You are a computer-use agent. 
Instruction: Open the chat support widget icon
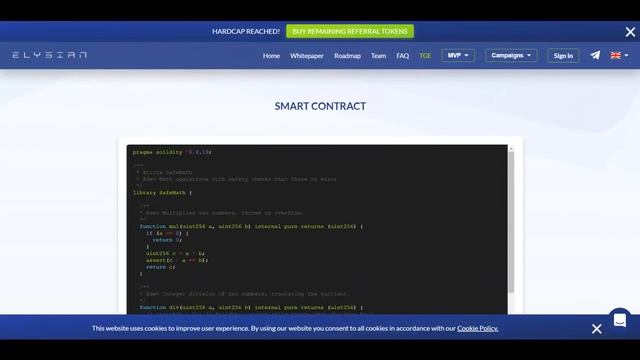tap(620, 320)
